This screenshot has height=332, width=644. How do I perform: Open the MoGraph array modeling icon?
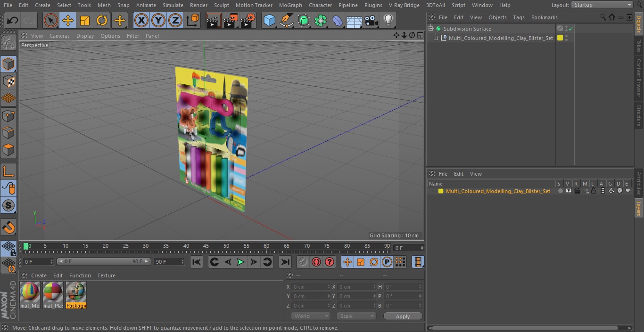point(321,20)
